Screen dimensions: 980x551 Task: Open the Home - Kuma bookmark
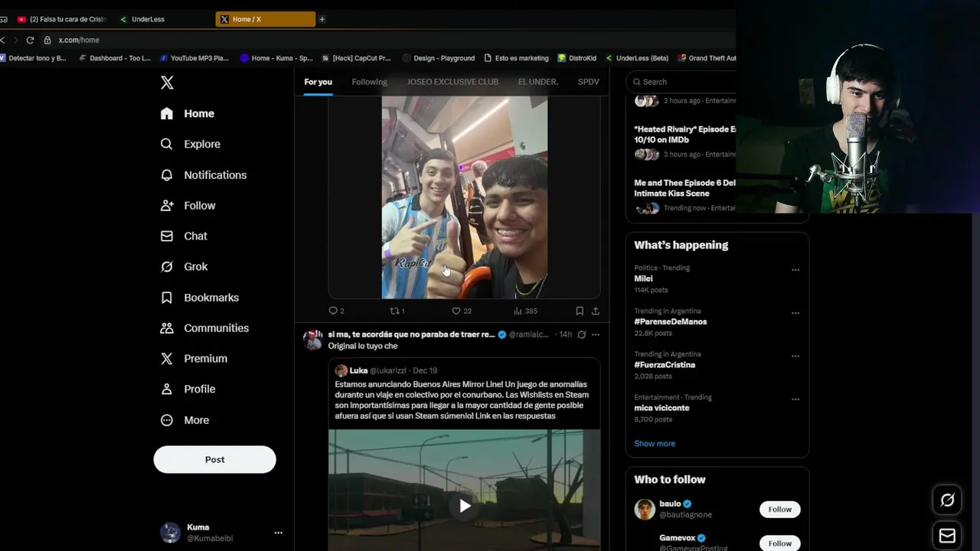coord(276,58)
